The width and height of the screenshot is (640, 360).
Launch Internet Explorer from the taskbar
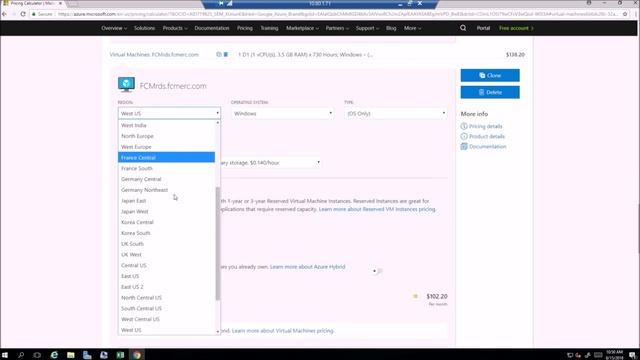[54, 355]
